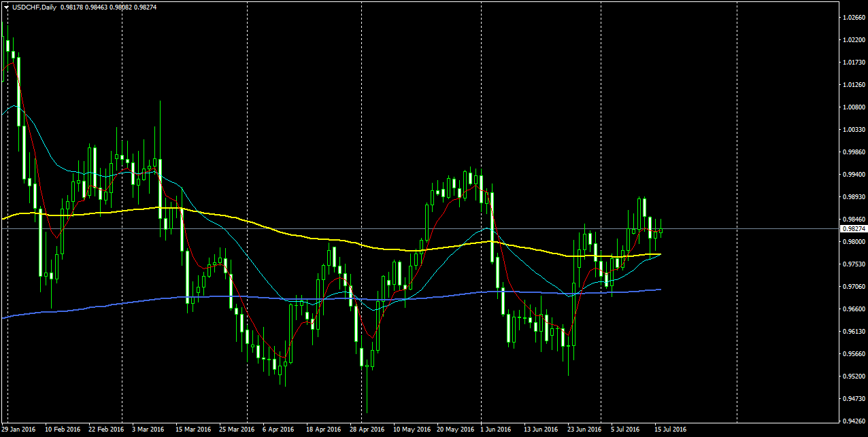
Task: Click the 0.95200 price scale label
Action: click(854, 377)
